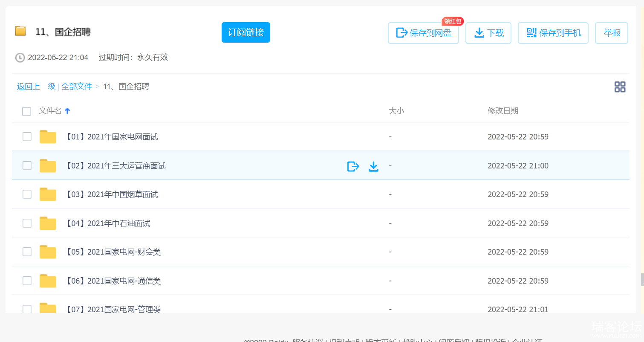This screenshot has height=342, width=644.
Task: Click the sort arrow next to 文件名
Action: click(67, 111)
